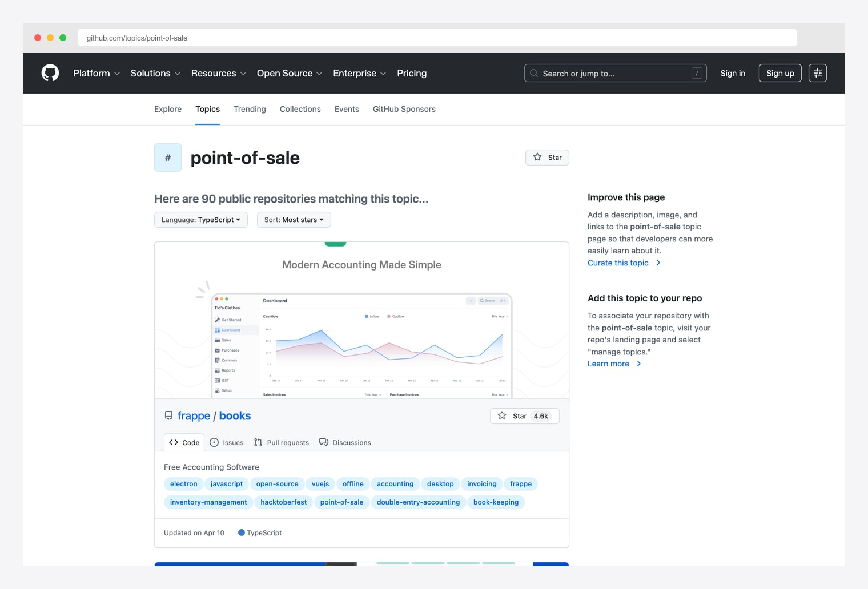Image resolution: width=868 pixels, height=589 pixels.
Task: Open the Collections tab
Action: (x=300, y=109)
